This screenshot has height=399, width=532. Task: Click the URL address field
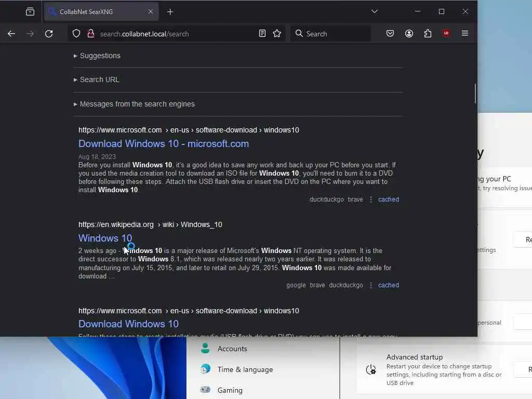pos(177,34)
